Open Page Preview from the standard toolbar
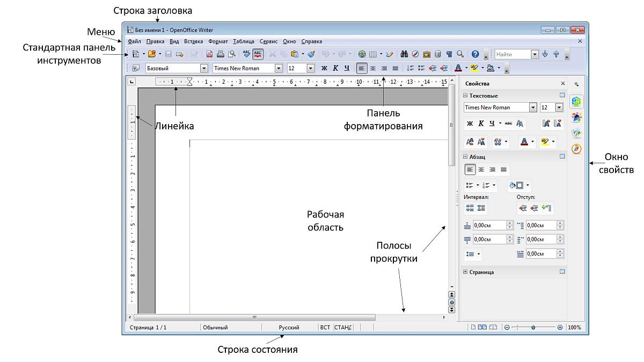Viewport: 644px width, 362px height. pos(231,54)
